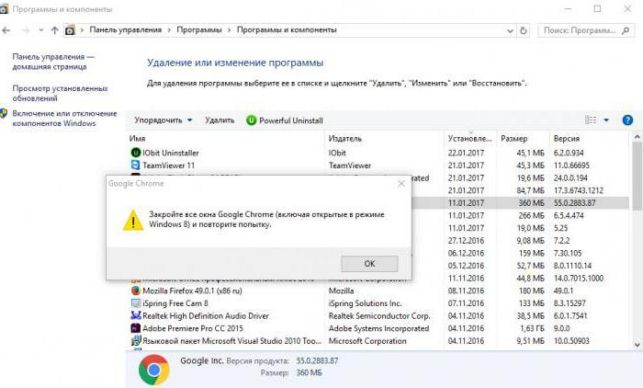Open Windows components on/off link
Screen dimensions: 643x388
click(64, 118)
